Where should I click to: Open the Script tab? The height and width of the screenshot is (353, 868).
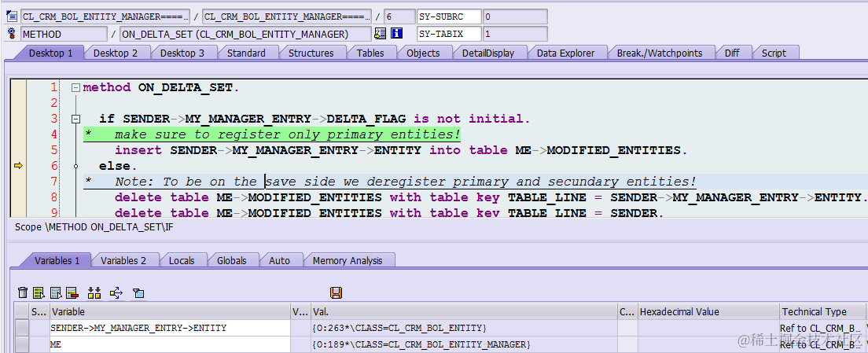pos(774,53)
